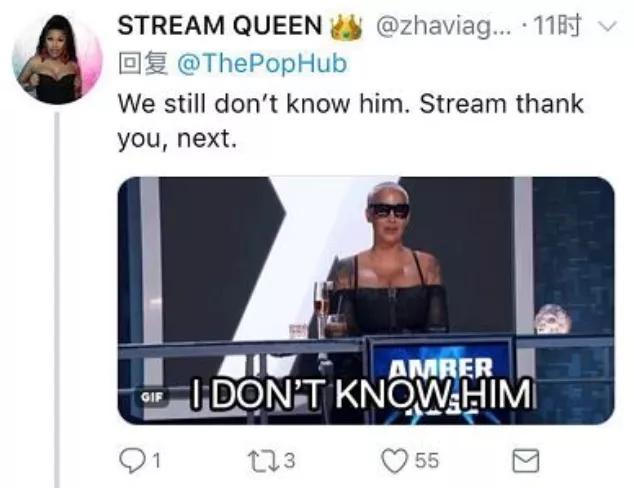Open the @zhaviag... handle link
Screen dimensions: 634x488
[444, 27]
